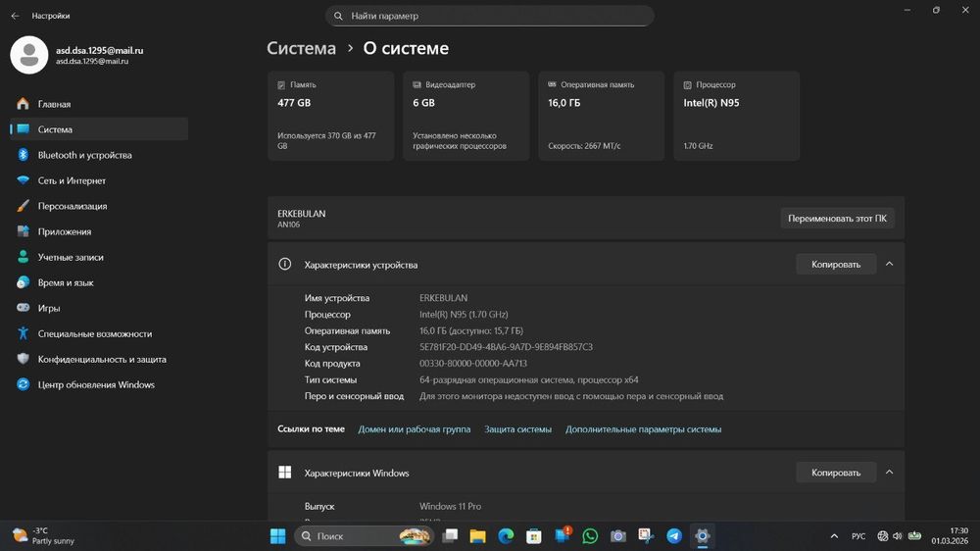Go back with the arrow beside Настройки

15,16
